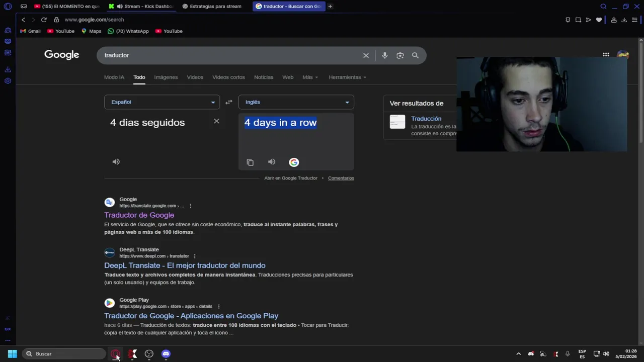Open GX Control from the sidebar top icon
644x362 pixels.
tap(8, 30)
